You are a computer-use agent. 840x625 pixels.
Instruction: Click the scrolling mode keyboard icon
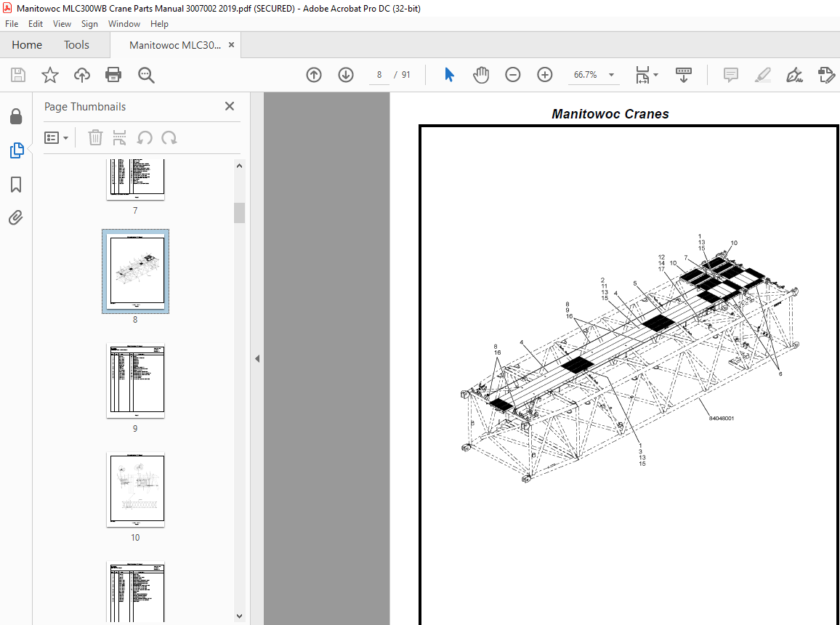point(684,75)
